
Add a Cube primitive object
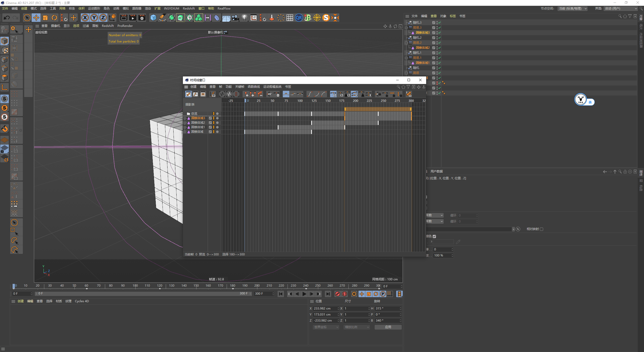click(x=153, y=18)
